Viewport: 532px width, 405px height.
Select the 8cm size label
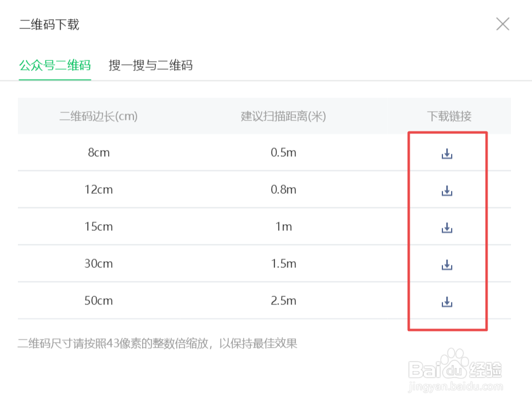[100, 152]
